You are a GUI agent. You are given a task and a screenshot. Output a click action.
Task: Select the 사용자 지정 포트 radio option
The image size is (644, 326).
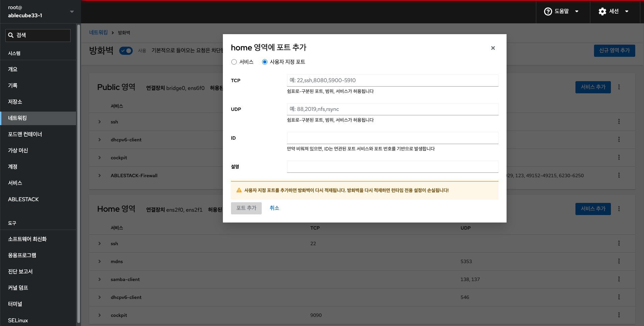(x=265, y=62)
